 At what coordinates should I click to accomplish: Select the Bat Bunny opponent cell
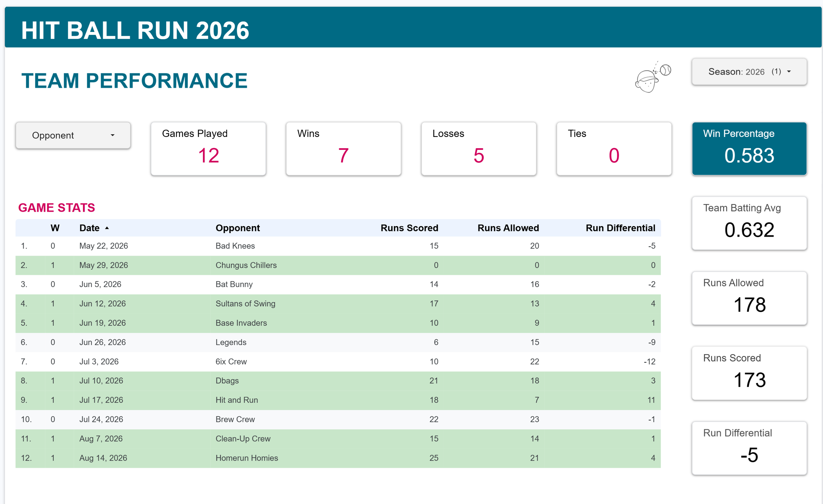tap(234, 284)
